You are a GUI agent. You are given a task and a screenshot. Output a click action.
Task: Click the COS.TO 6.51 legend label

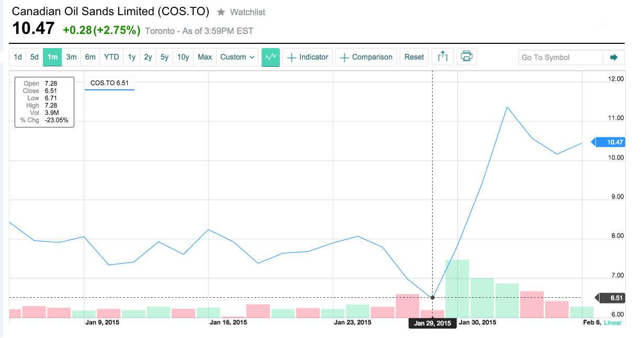pyautogui.click(x=109, y=83)
